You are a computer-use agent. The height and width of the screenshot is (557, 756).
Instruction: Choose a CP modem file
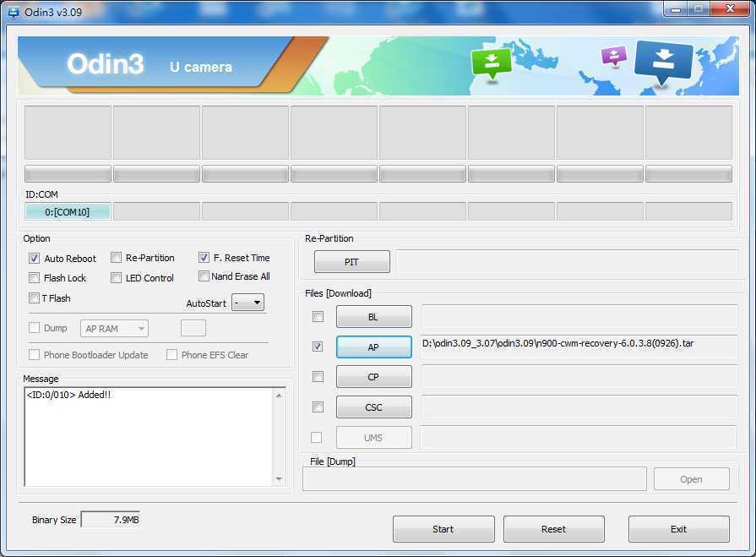click(x=373, y=377)
